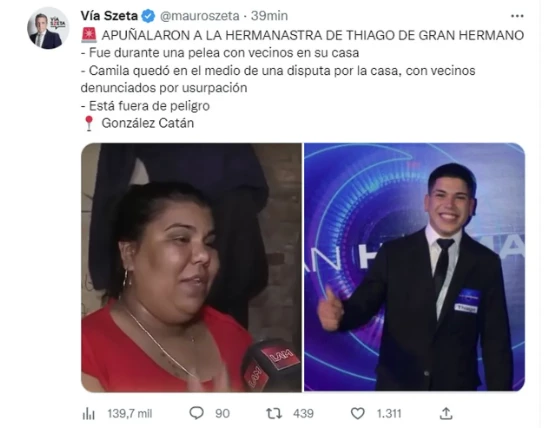The image size is (557, 428).
Task: Like the tweet with the heart icon
Action: click(357, 413)
